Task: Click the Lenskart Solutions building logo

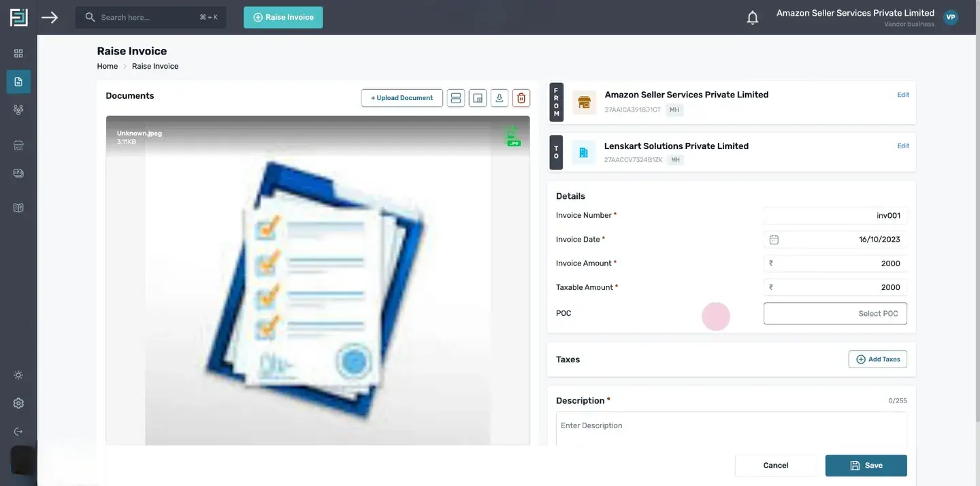Action: [583, 153]
